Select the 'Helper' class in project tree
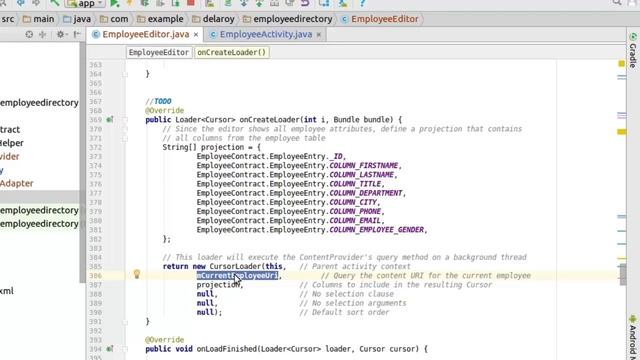 coord(12,143)
